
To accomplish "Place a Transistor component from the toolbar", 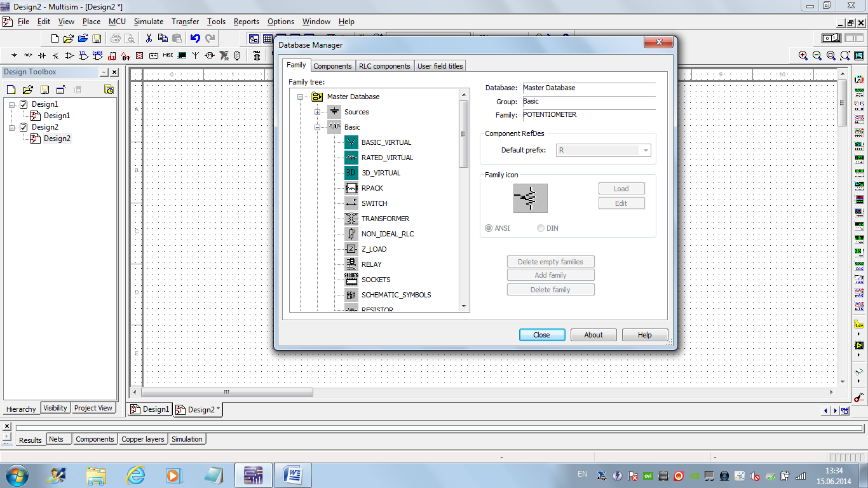I will coord(55,55).
